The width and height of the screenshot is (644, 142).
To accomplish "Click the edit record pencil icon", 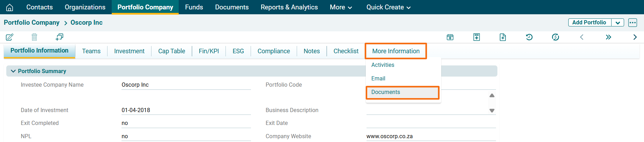I will coord(9,37).
